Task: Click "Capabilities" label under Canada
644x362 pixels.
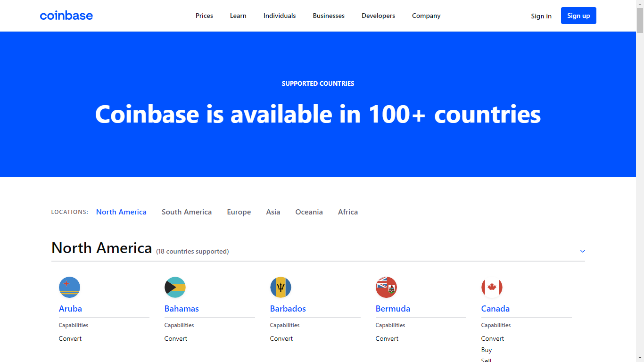Action: pos(496,325)
